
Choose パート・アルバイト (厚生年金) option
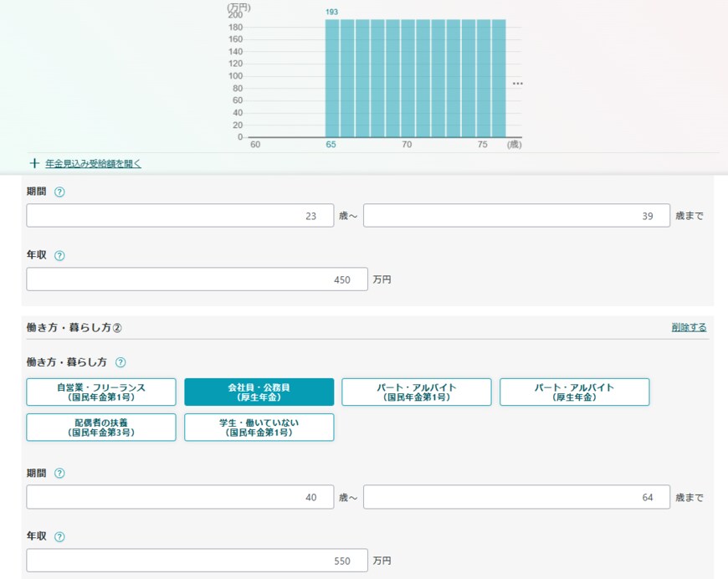pyautogui.click(x=574, y=392)
